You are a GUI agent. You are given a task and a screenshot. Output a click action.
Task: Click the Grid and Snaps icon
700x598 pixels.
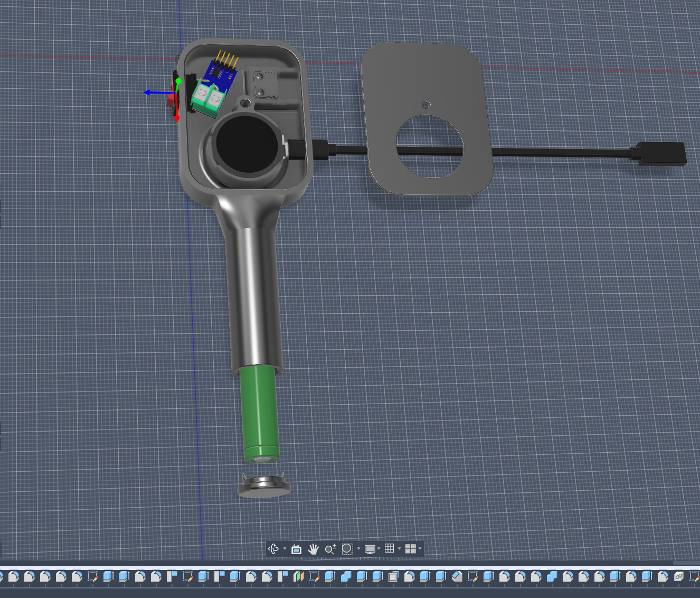[390, 548]
